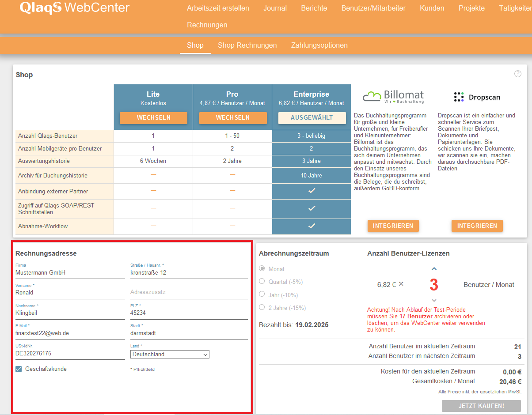Switch to Pro plan with Wechseln

pyautogui.click(x=232, y=118)
